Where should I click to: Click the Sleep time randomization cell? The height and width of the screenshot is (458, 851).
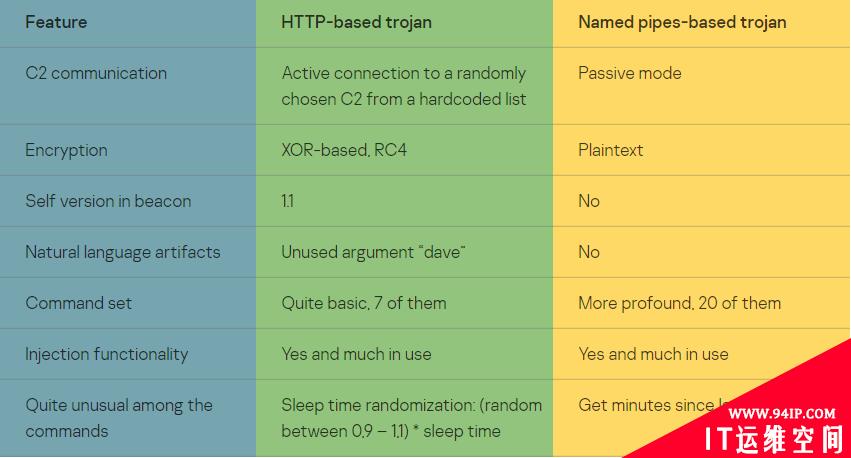point(411,418)
